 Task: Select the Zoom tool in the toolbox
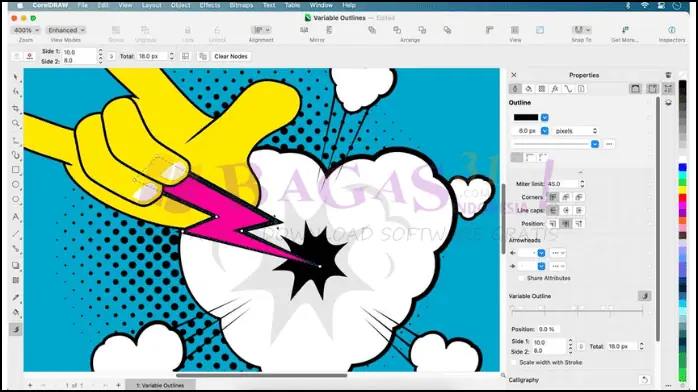16,123
